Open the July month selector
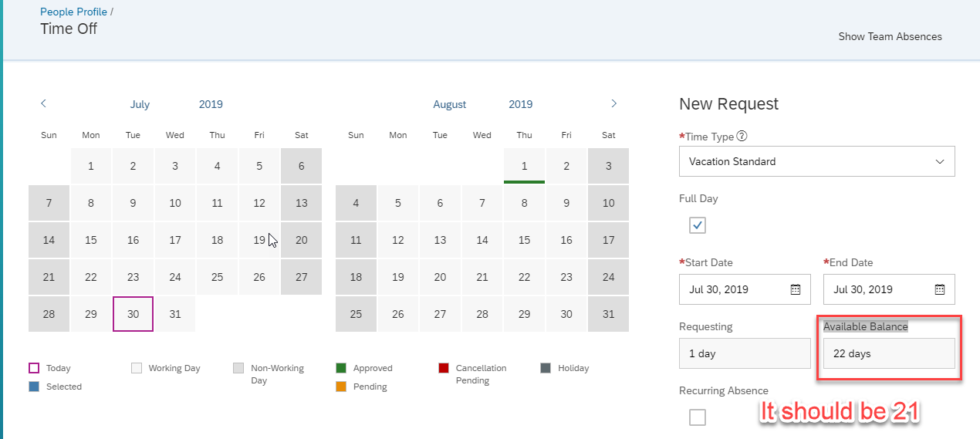The height and width of the screenshot is (439, 980). [x=140, y=104]
